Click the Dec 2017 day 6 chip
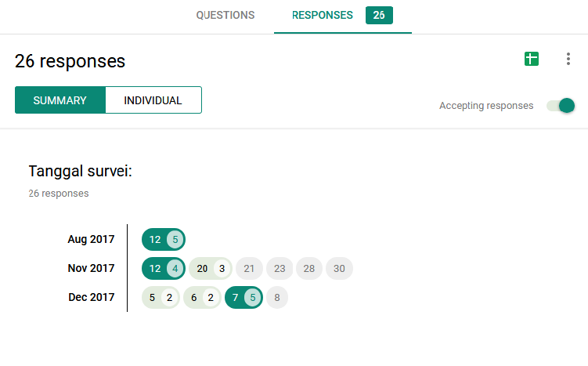The height and width of the screenshot is (366, 588). 202,298
